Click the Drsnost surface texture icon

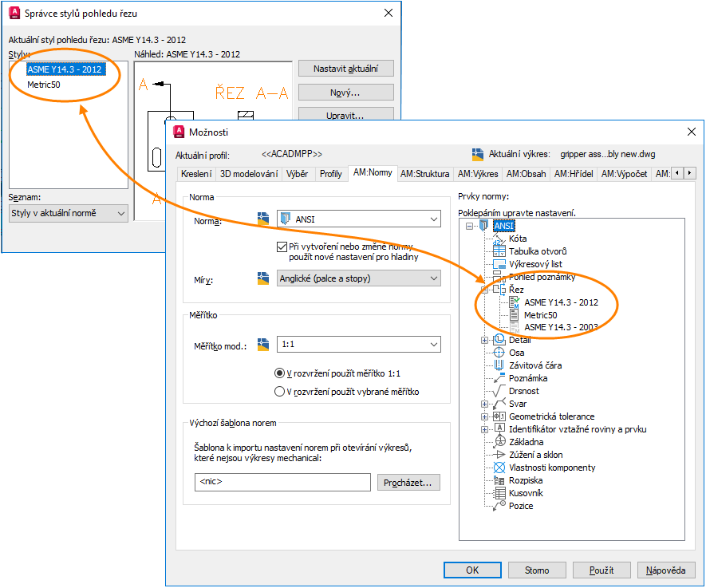[499, 391]
